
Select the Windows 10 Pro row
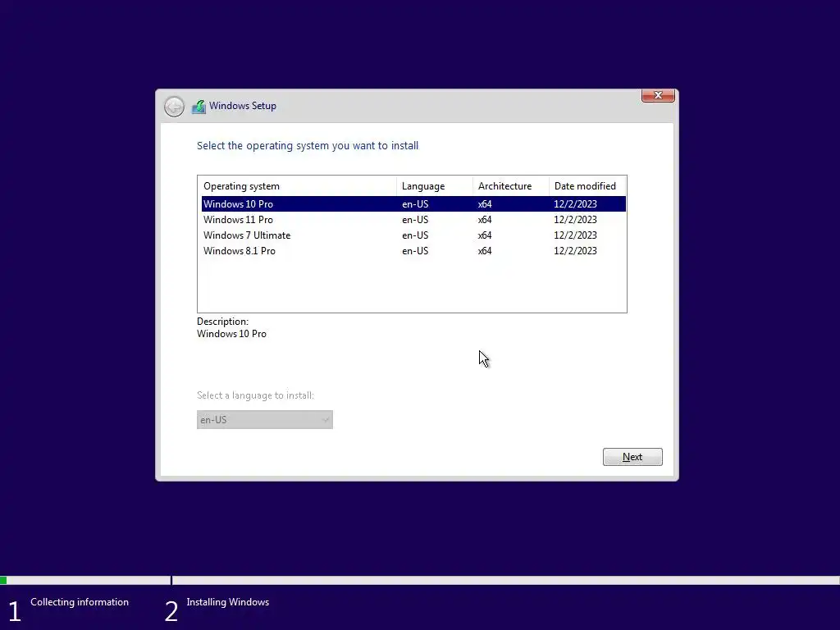[413, 204]
